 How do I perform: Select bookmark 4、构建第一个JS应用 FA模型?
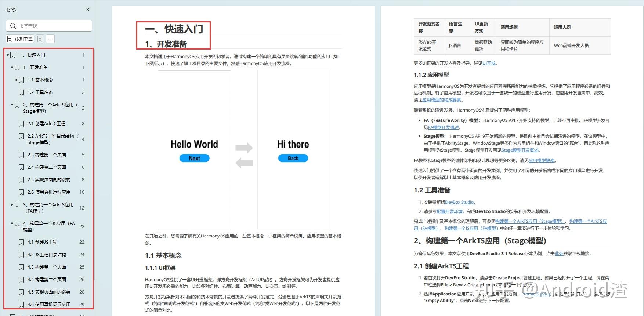49,226
